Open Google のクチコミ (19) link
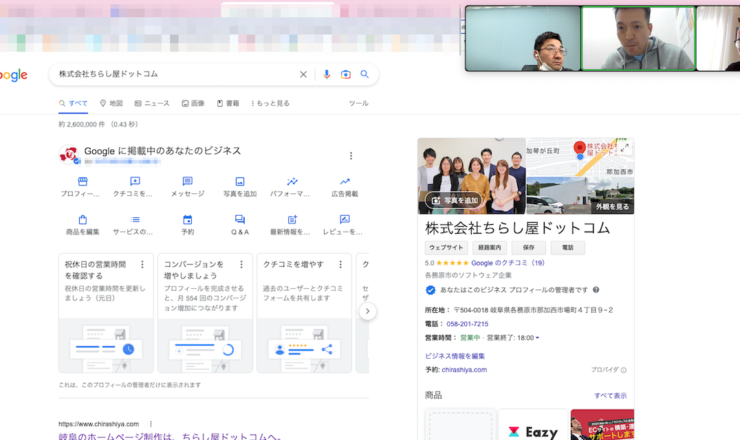This screenshot has width=740, height=440. coord(507,263)
